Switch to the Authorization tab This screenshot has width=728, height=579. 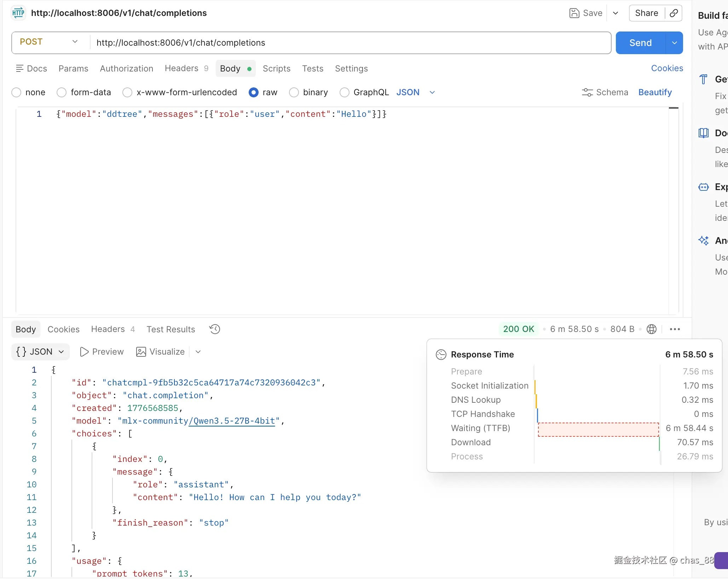pos(126,68)
